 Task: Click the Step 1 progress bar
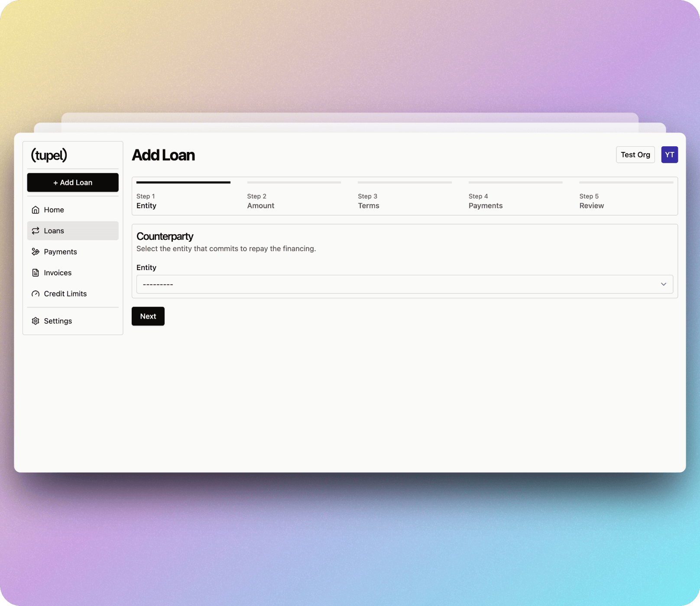[x=183, y=183]
